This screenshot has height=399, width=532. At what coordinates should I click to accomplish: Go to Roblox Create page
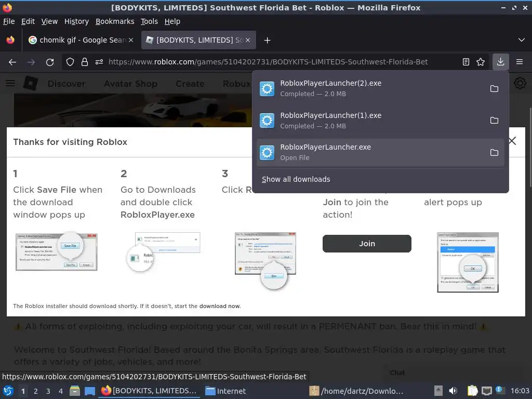190,84
